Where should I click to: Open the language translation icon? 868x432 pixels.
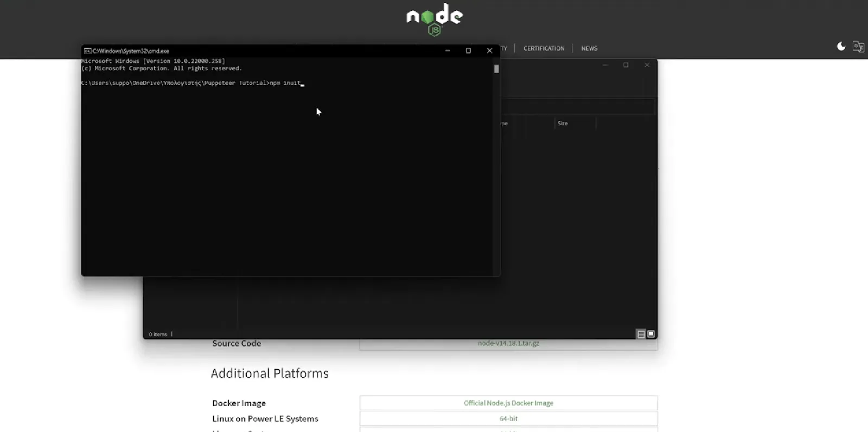[858, 47]
